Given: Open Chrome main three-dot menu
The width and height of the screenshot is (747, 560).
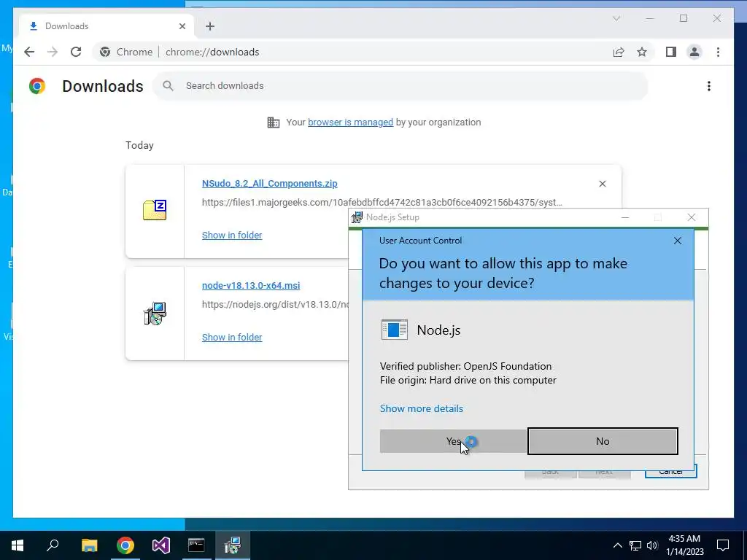Looking at the screenshot, I should pyautogui.click(x=718, y=52).
